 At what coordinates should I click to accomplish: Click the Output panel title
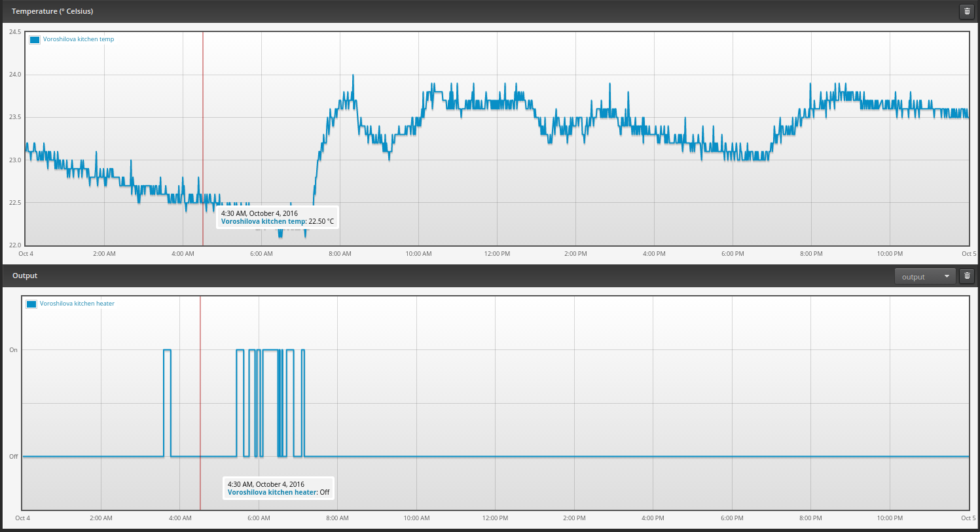[x=25, y=275]
